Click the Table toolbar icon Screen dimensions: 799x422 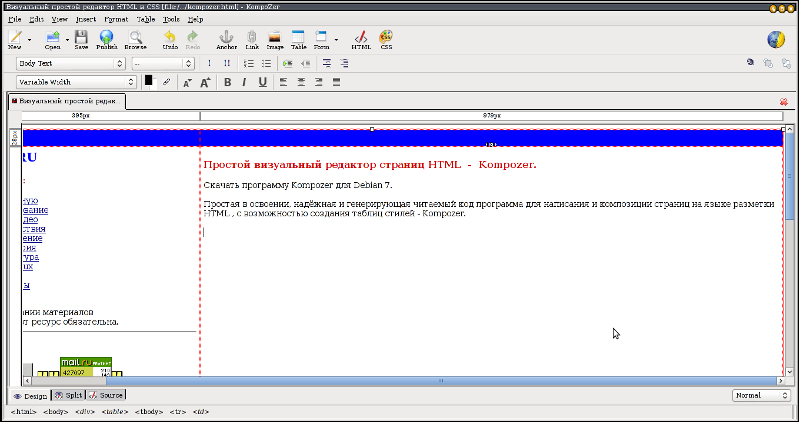pyautogui.click(x=298, y=40)
